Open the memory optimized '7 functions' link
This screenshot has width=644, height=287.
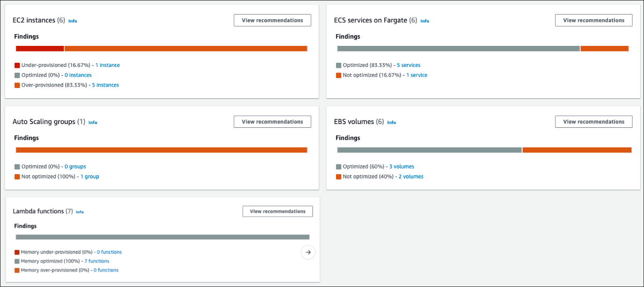click(97, 261)
